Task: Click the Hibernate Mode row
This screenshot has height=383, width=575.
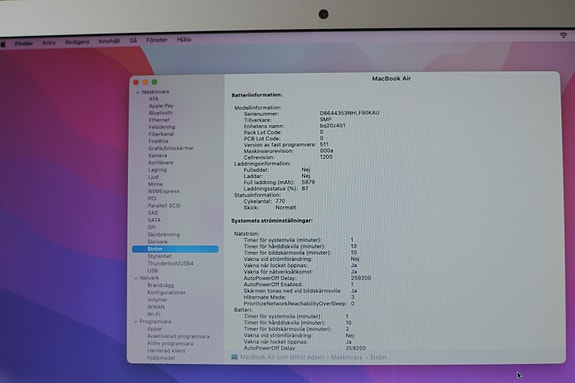Action: tap(299, 297)
